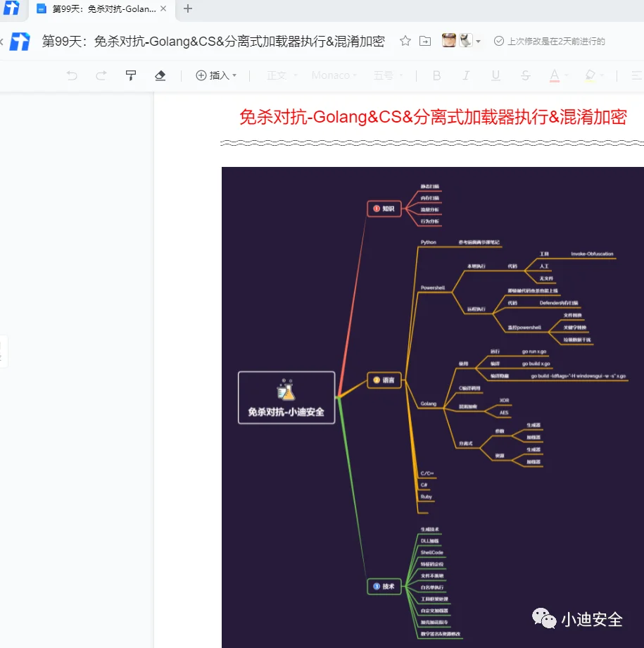This screenshot has height=648, width=644.
Task: Open the 插入 insert dropdown
Action: 216,75
